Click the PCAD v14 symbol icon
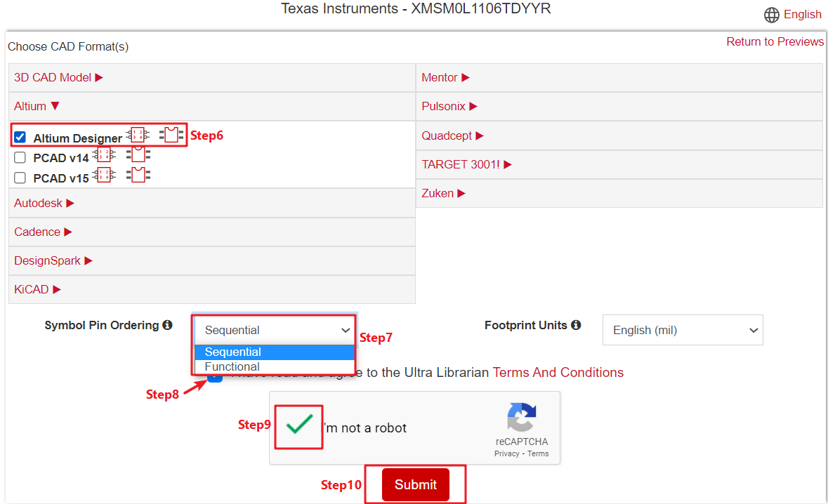828x504 pixels. point(105,155)
